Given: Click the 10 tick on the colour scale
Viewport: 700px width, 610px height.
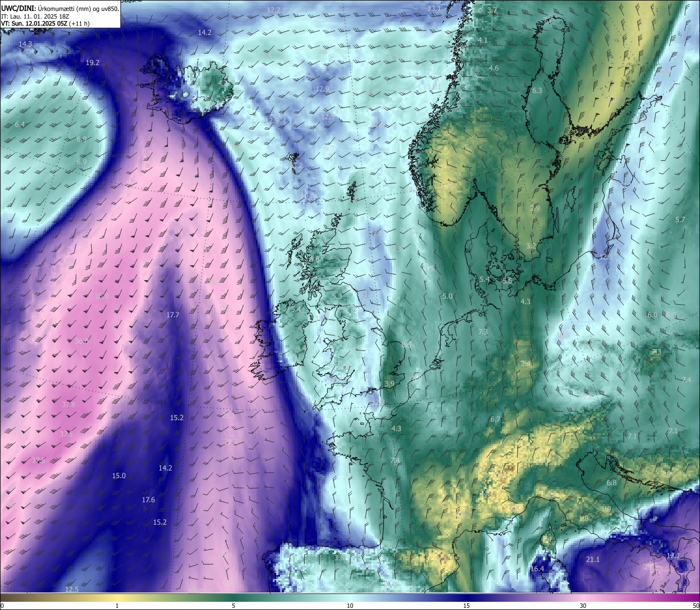Looking at the screenshot, I should (350, 606).
